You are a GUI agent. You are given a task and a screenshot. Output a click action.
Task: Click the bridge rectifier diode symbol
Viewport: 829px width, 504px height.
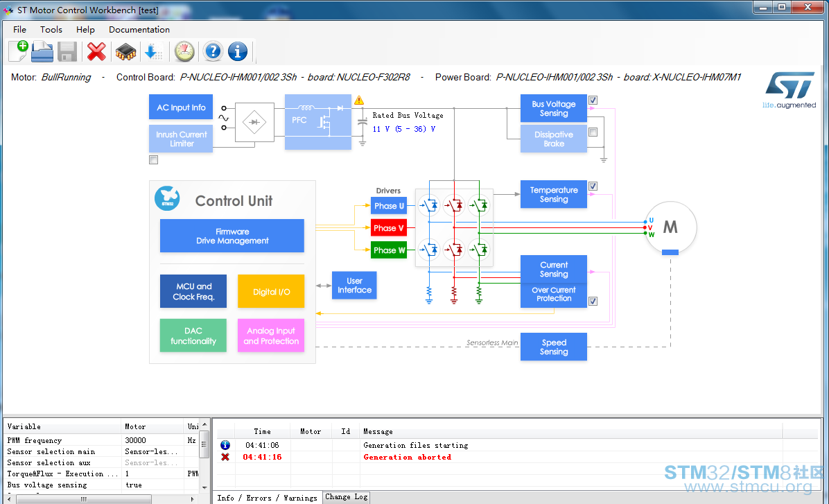point(254,122)
